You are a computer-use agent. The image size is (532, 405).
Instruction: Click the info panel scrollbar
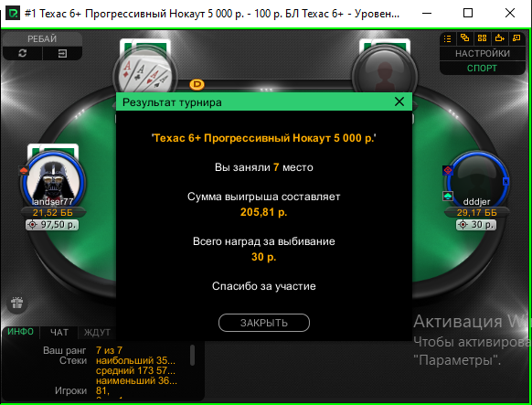pyautogui.click(x=192, y=355)
